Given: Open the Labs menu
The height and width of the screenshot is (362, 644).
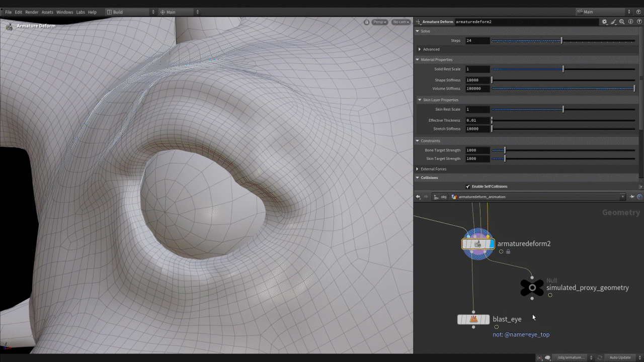Looking at the screenshot, I should 80,12.
